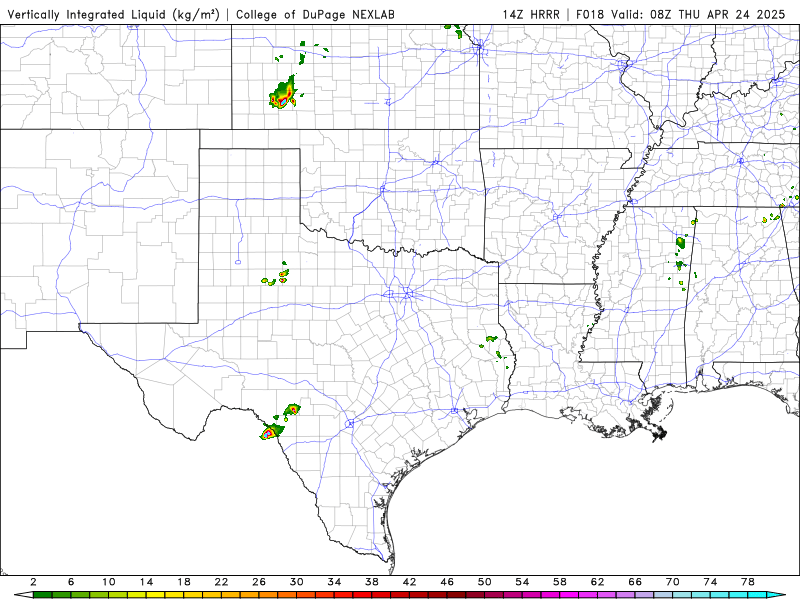Click legend value "2"
This screenshot has height=600, width=800.
tap(33, 582)
